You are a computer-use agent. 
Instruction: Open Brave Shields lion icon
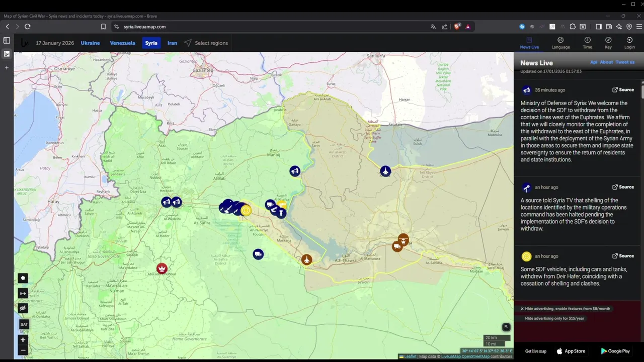(457, 27)
